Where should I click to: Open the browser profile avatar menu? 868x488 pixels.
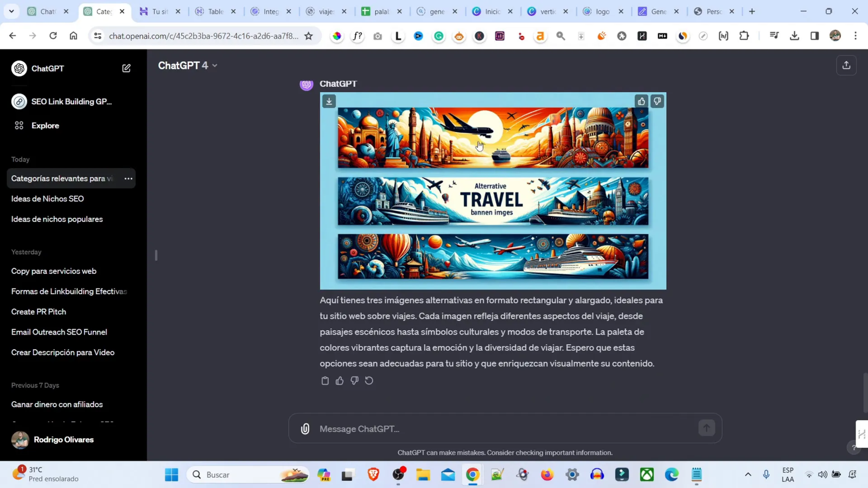click(x=836, y=36)
